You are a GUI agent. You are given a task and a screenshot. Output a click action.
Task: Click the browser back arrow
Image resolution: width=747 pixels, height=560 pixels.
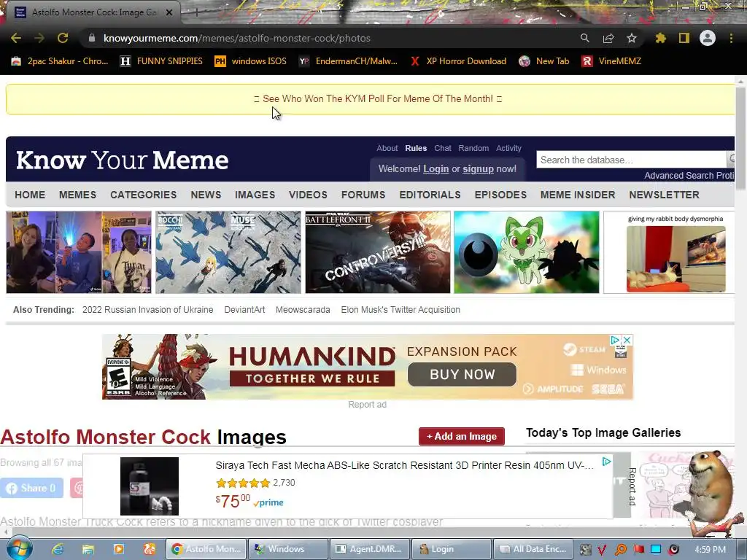pyautogui.click(x=16, y=38)
